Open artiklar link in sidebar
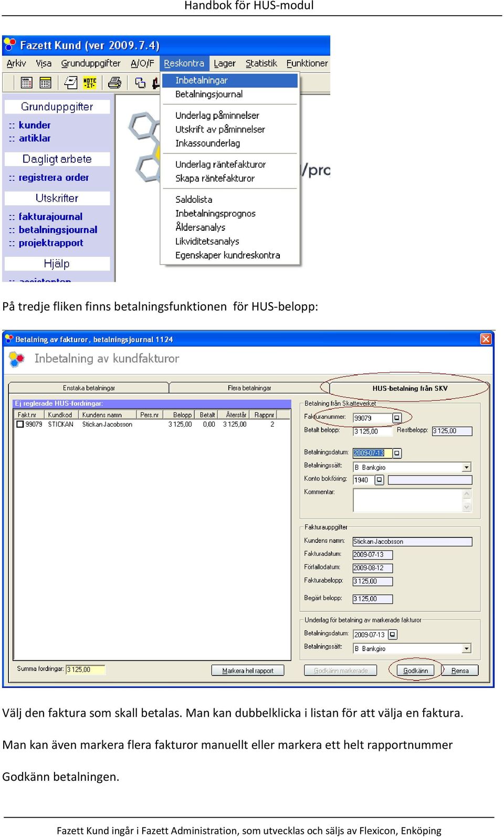This screenshot has height=837, width=504. pos(35,138)
